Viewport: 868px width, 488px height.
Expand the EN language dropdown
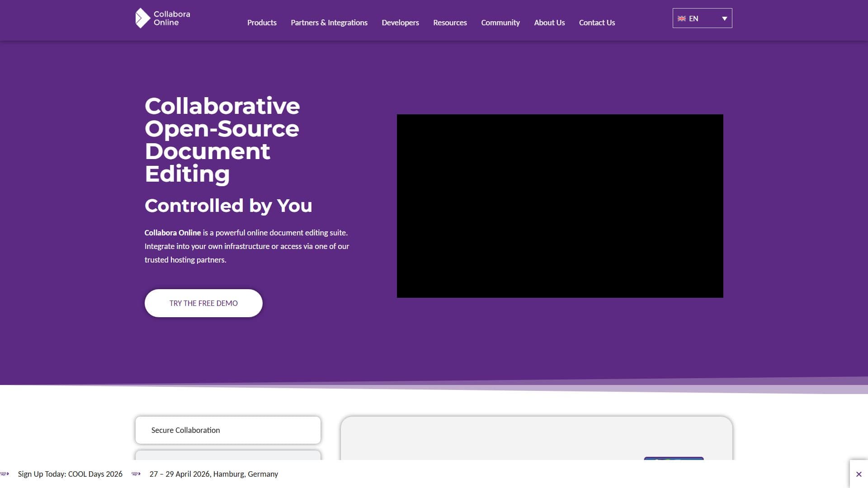coord(702,19)
